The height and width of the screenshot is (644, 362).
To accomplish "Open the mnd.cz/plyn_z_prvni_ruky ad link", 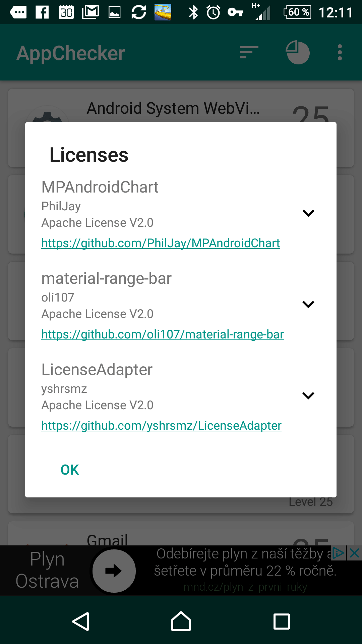I will point(245,587).
